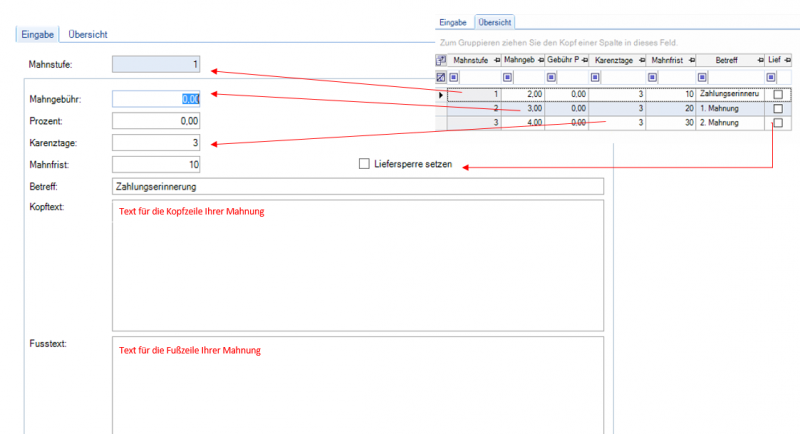Enable the Liefersperre setzen checkbox
800x434 pixels.
[364, 164]
